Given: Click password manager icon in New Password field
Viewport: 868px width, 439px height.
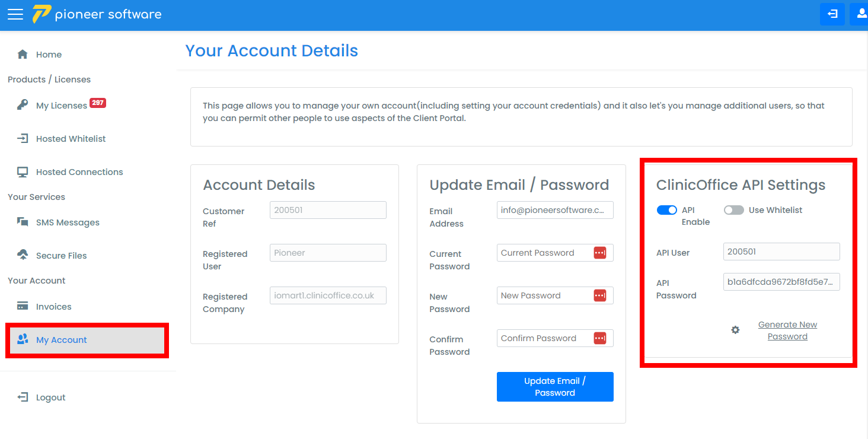Looking at the screenshot, I should coord(600,295).
